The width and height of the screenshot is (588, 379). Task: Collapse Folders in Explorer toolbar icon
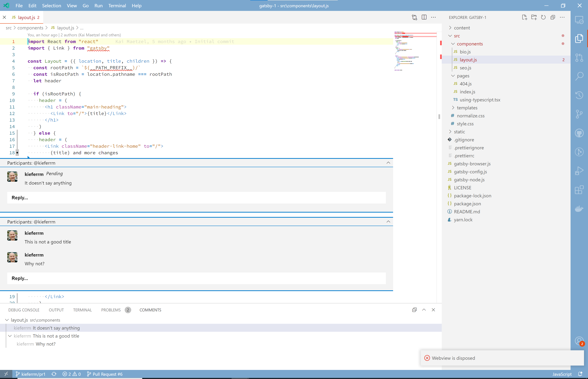(x=553, y=17)
